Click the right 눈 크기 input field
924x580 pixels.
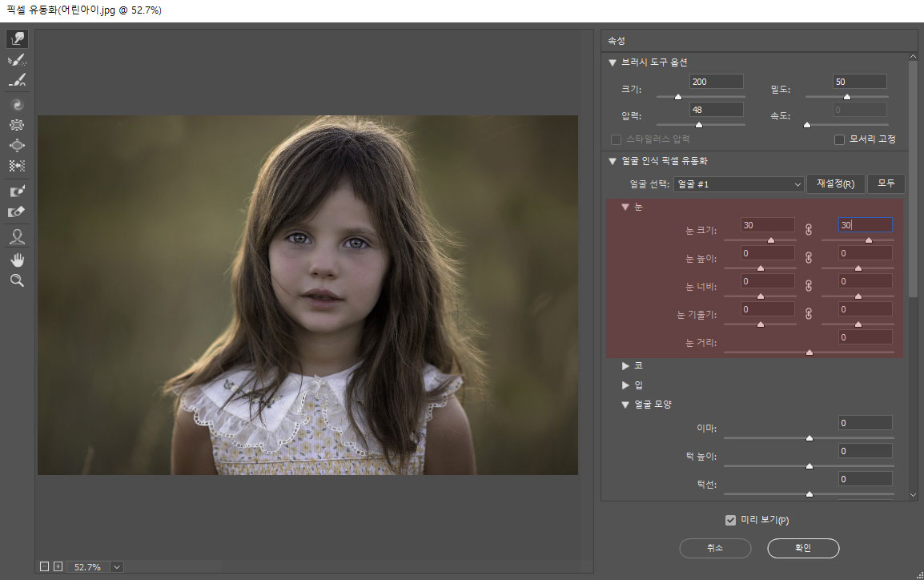coord(865,225)
